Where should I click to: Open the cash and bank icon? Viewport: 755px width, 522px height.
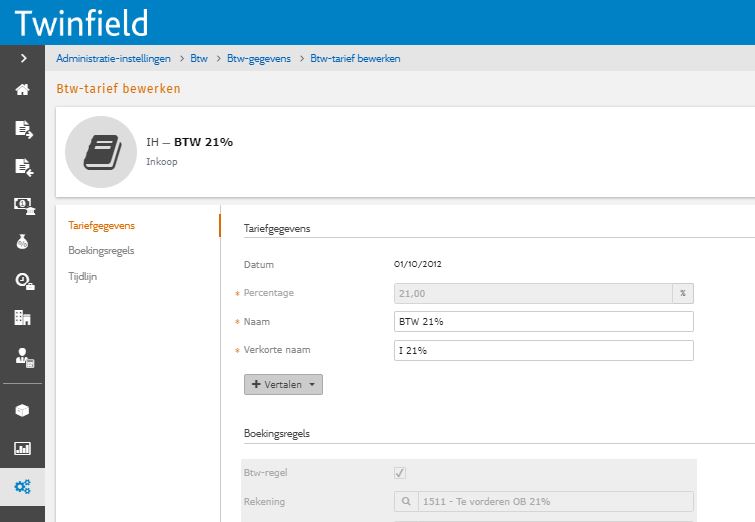(22, 205)
